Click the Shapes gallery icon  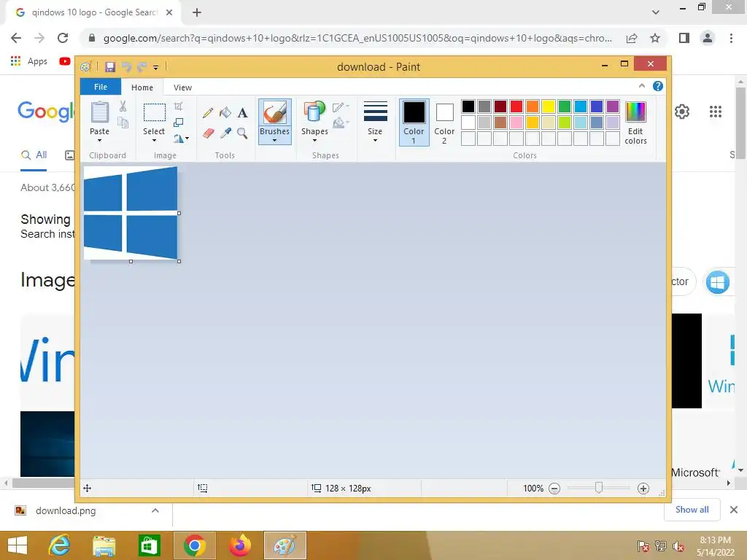pyautogui.click(x=314, y=113)
